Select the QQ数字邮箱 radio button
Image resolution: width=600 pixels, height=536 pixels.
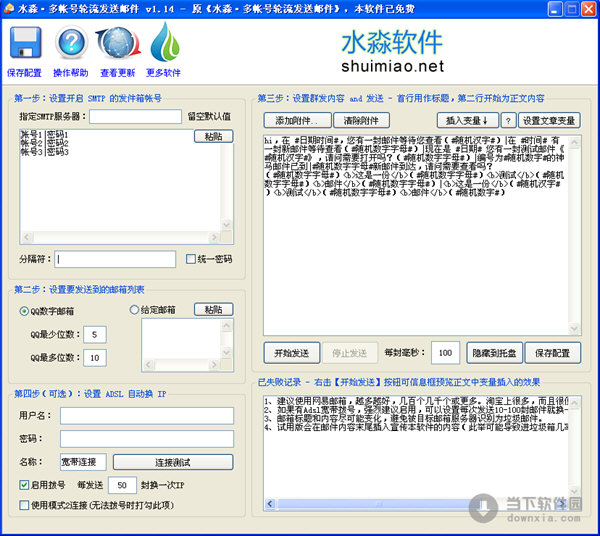click(24, 310)
